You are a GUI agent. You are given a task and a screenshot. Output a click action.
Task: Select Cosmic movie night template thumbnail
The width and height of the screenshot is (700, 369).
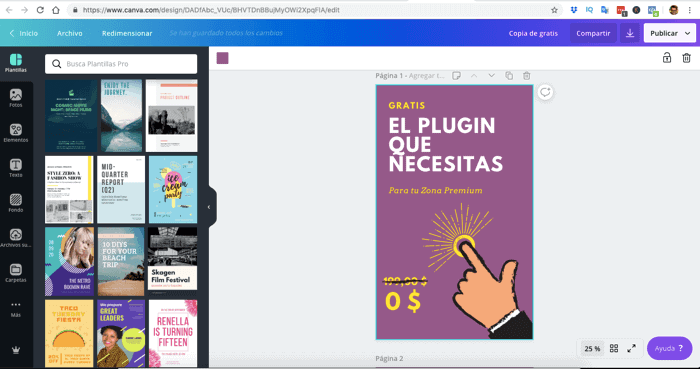pyautogui.click(x=71, y=116)
